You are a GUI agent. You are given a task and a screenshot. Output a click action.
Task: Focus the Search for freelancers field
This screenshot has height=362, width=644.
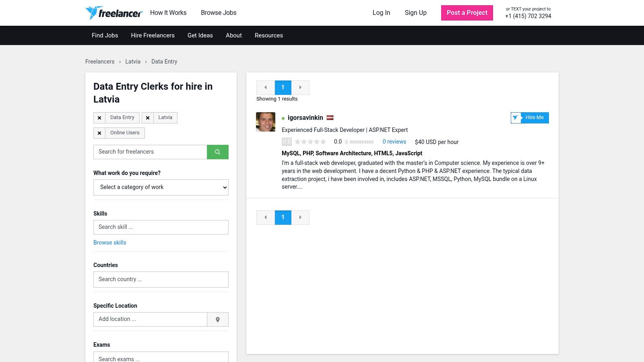click(150, 152)
